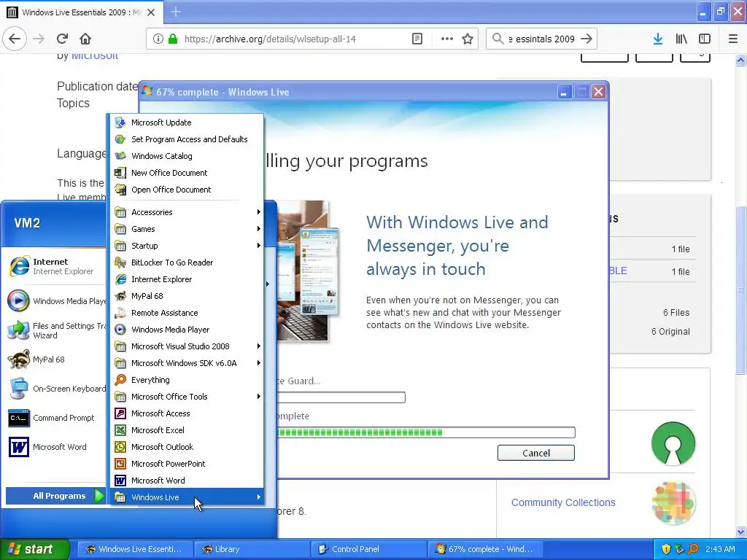
Task: Expand Microsoft Windows SDK v6.0A arrow
Action: click(259, 363)
